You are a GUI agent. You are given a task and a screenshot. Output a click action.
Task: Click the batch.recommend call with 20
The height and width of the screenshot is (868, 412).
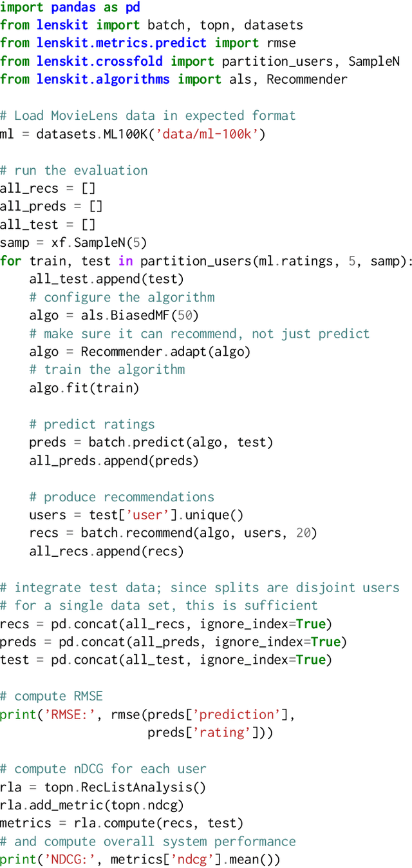[x=199, y=533]
